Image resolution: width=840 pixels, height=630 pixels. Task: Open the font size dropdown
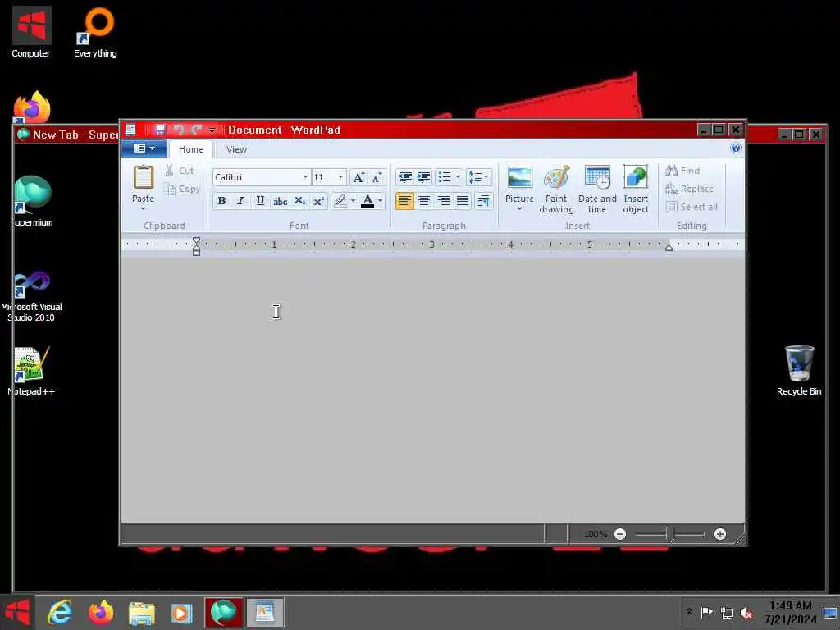pos(340,177)
